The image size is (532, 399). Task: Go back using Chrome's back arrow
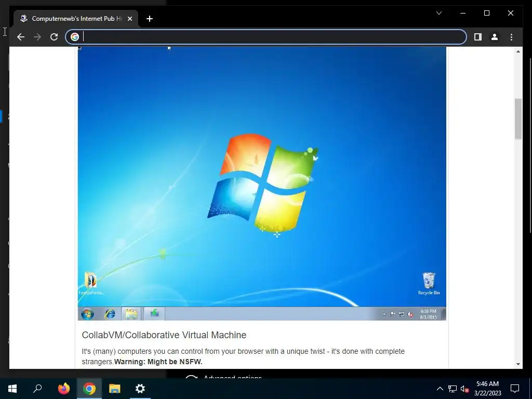(21, 37)
